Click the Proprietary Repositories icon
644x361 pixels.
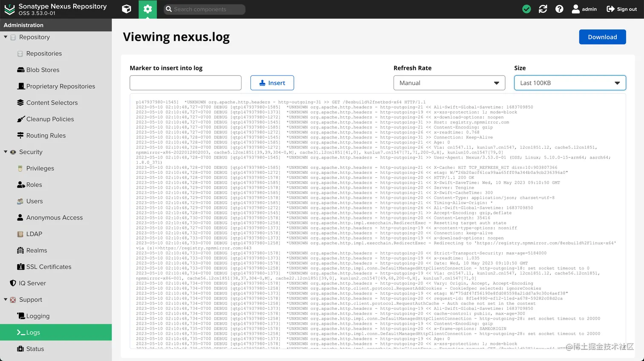(x=20, y=86)
